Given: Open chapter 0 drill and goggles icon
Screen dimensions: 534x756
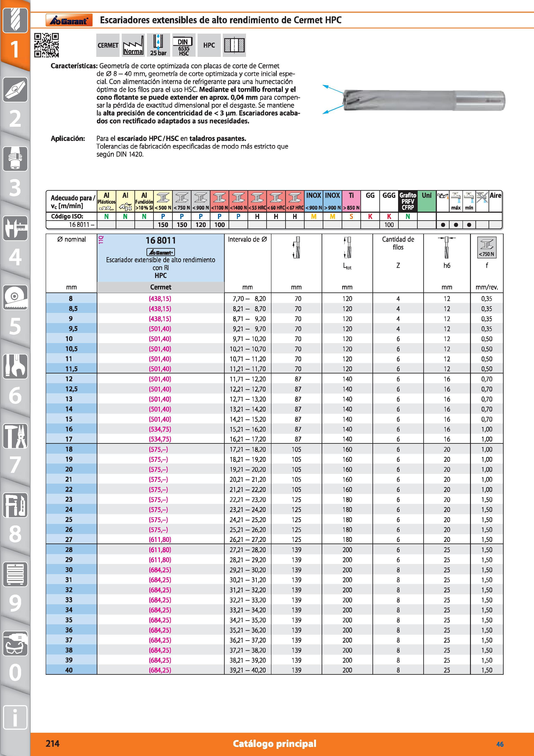Looking at the screenshot, I should pyautogui.click(x=15, y=643).
